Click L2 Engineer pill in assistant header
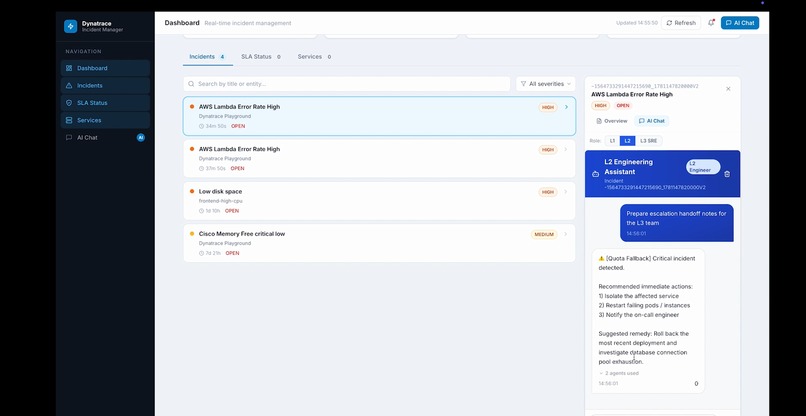The height and width of the screenshot is (416, 806). (x=703, y=167)
